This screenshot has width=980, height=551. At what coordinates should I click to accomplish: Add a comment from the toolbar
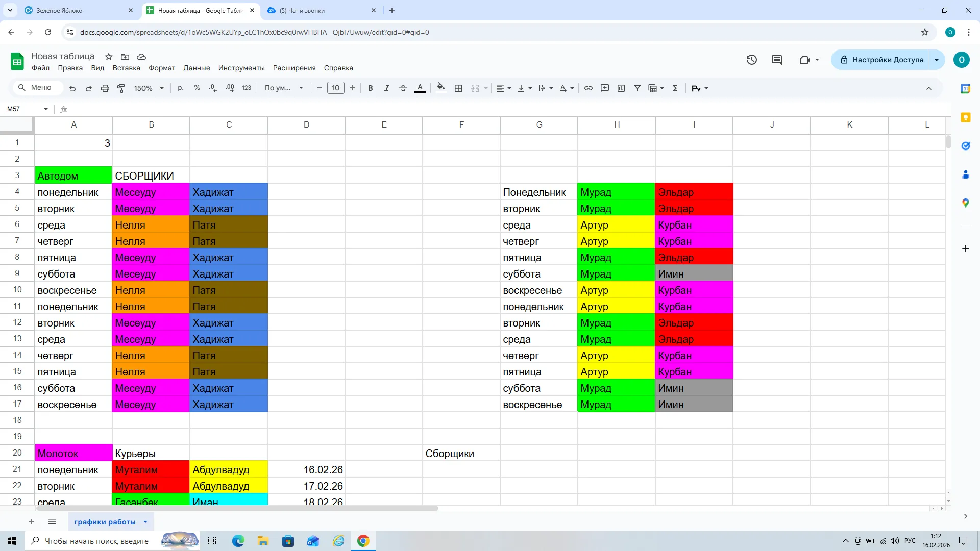tap(605, 88)
